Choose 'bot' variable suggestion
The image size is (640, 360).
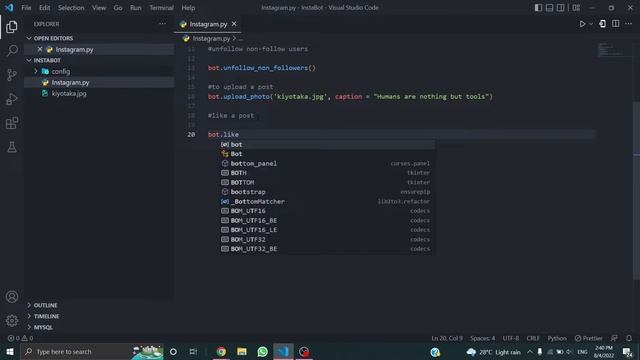tap(327, 144)
